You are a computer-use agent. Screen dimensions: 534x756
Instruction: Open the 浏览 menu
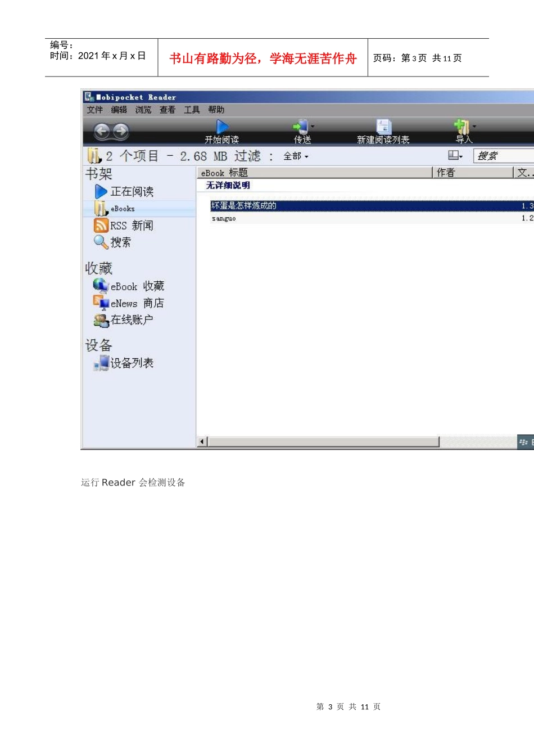pos(143,110)
